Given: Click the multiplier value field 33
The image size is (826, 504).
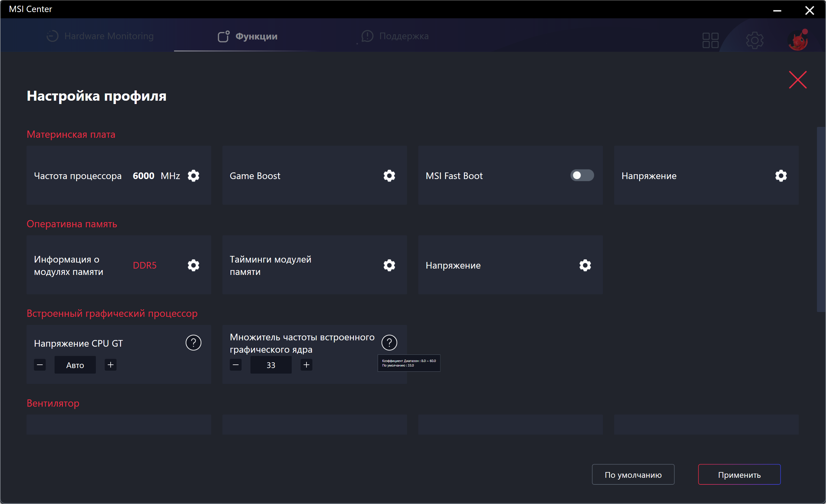Looking at the screenshot, I should [271, 365].
